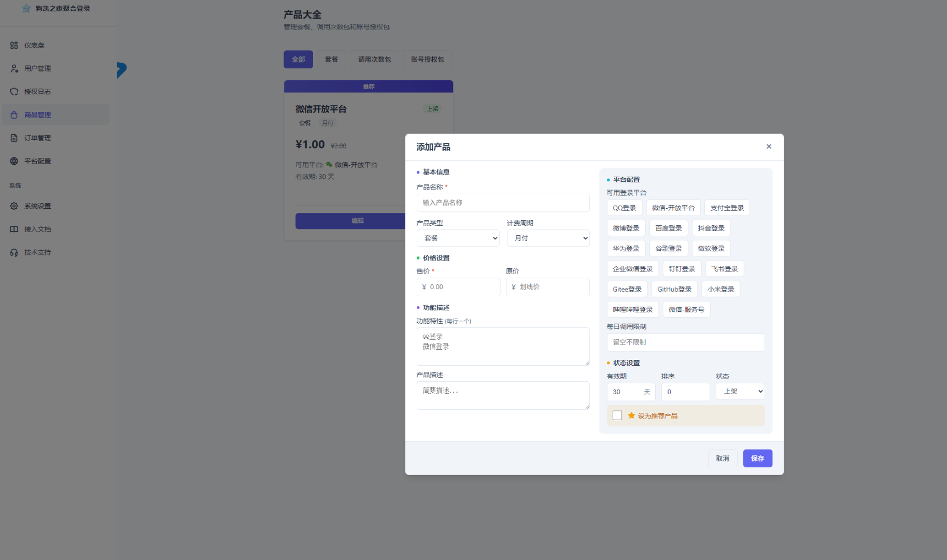Toggle the 华为登录 platform option

(x=626, y=248)
